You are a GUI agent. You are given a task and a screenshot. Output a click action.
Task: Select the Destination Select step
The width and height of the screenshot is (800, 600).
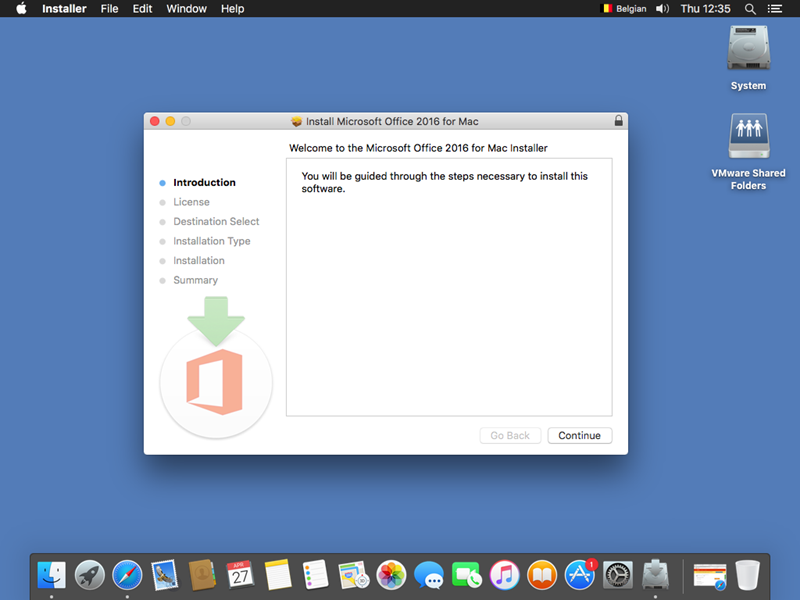coord(216,221)
